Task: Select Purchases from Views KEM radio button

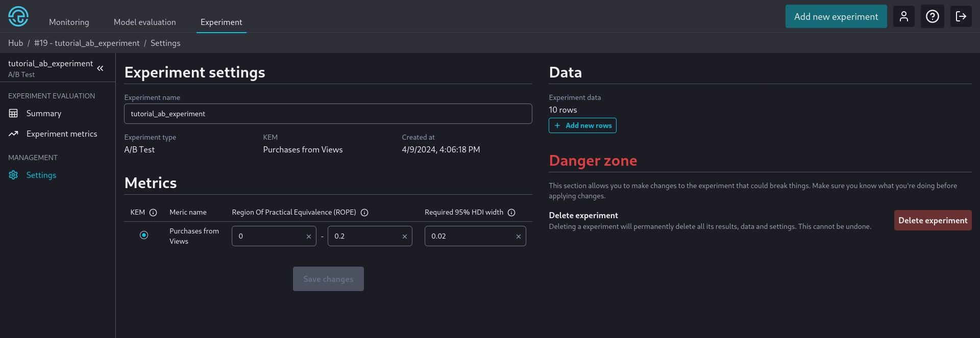Action: [144, 235]
